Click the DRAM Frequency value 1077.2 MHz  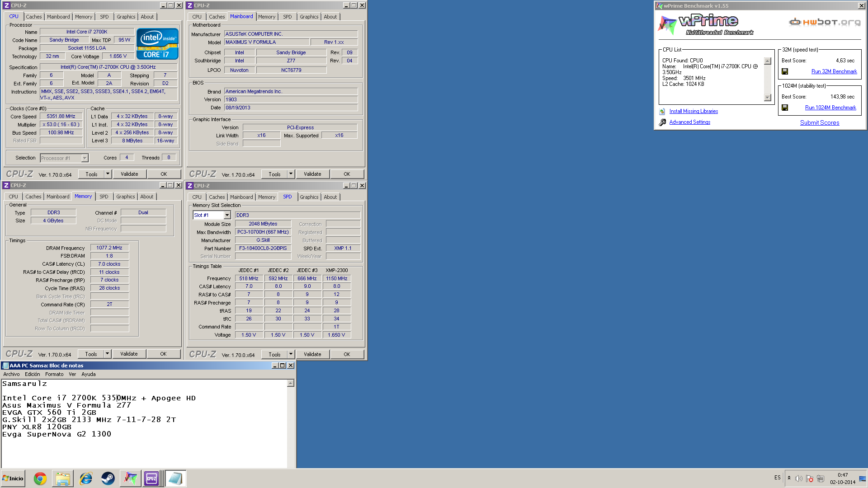(x=109, y=248)
